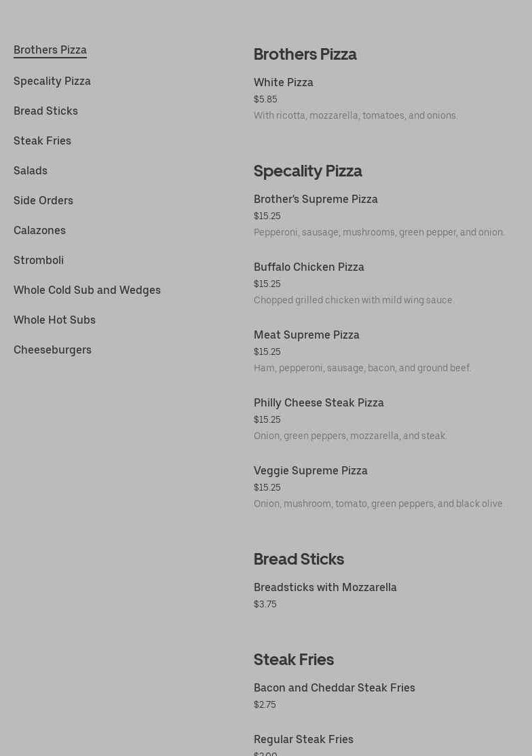
Task: Open the Bread Sticks sidebar category
Action: (x=45, y=111)
